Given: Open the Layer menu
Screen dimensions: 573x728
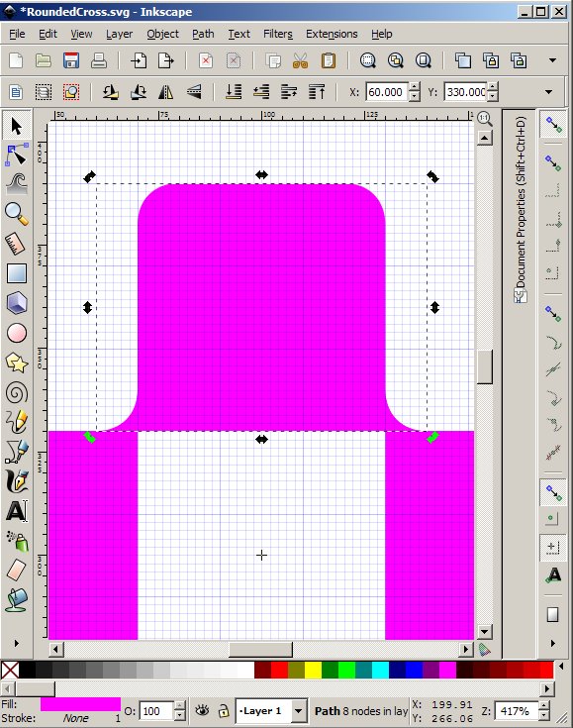Looking at the screenshot, I should [119, 34].
